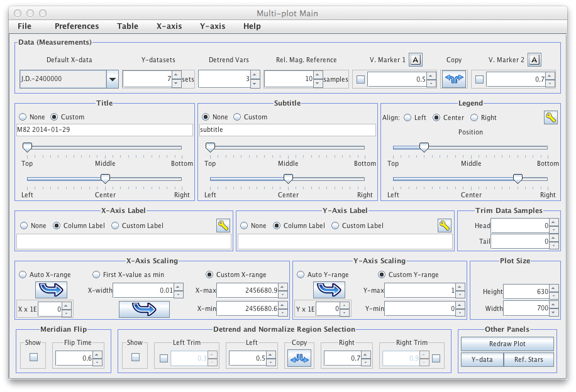Increase the Y-datasets value with up arrow
576x392 pixels.
tap(175, 75)
